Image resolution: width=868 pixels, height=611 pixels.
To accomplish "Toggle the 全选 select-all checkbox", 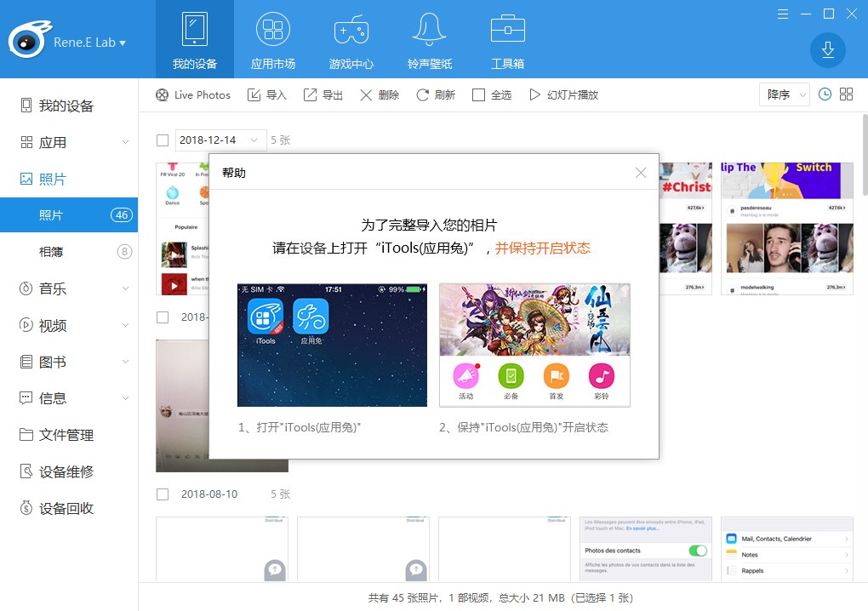I will [x=479, y=94].
